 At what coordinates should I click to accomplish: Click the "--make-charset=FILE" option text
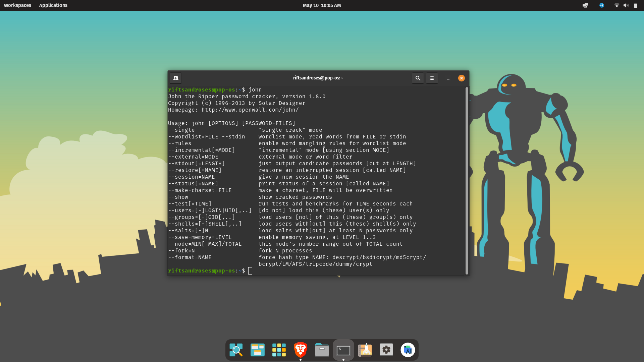[200, 190]
